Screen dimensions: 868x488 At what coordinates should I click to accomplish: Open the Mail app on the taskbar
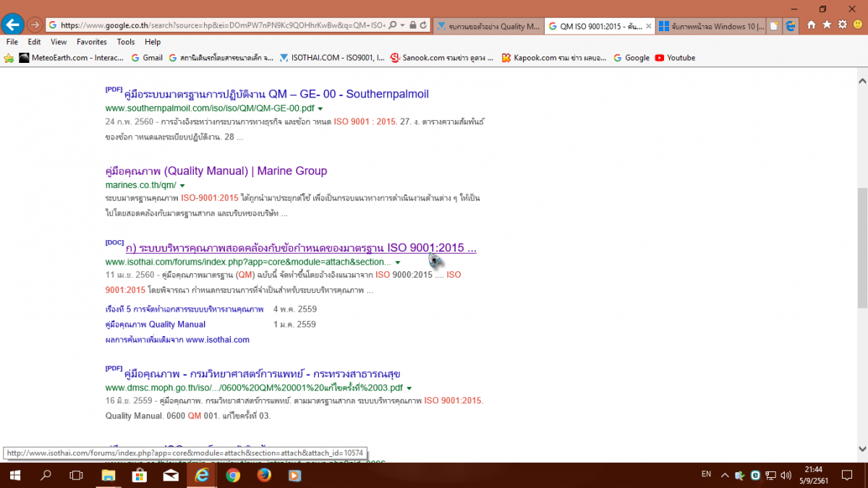[x=171, y=475]
